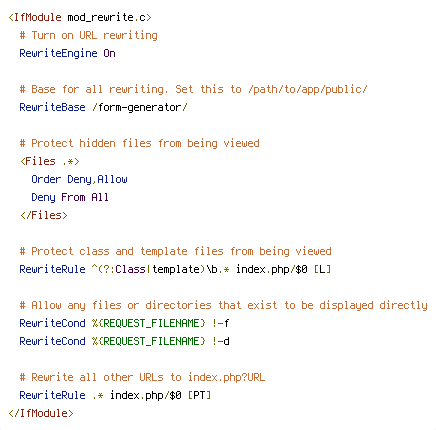Click the 'Allow any files or directories' comment
Image resolution: width=436 pixels, height=430 pixels.
223,305
